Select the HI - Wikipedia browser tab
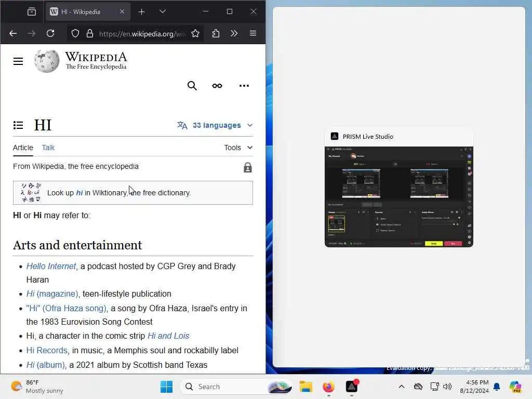Image resolution: width=532 pixels, height=399 pixels. 87,12
